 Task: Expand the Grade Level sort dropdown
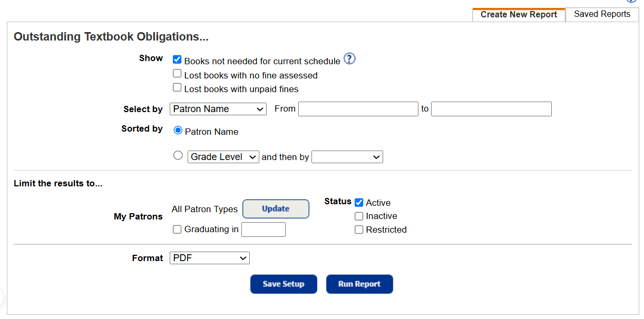[x=223, y=156]
